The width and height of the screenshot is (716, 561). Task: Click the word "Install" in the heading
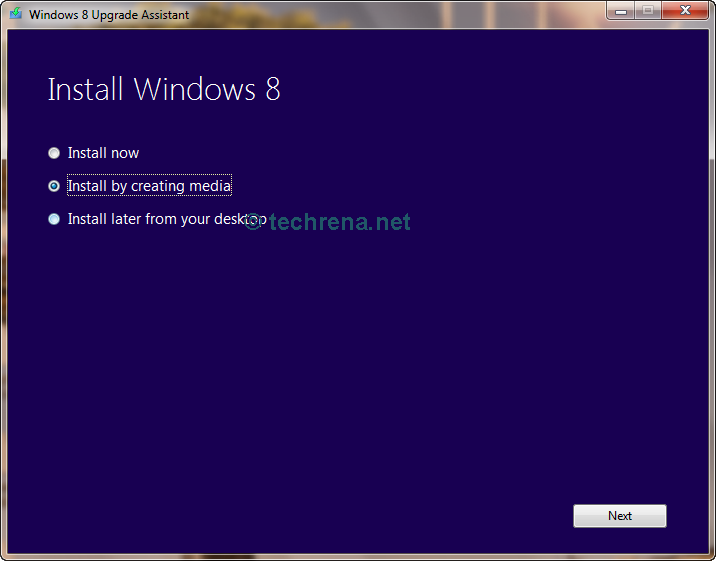(x=86, y=89)
